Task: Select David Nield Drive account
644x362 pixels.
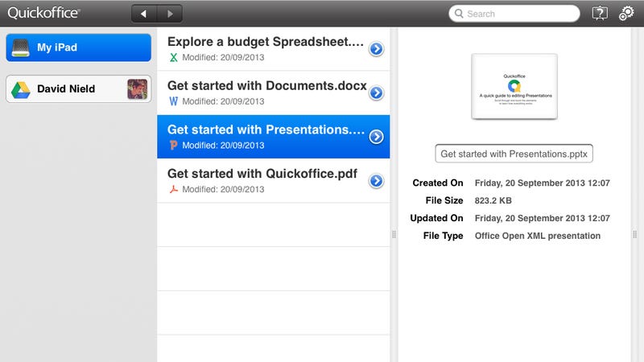Action: [78, 89]
